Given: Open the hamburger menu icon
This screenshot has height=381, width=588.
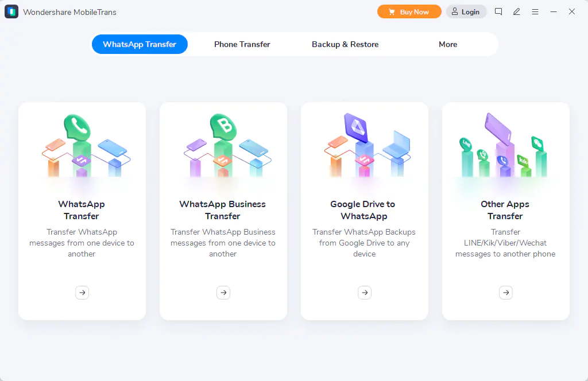Looking at the screenshot, I should [535, 11].
